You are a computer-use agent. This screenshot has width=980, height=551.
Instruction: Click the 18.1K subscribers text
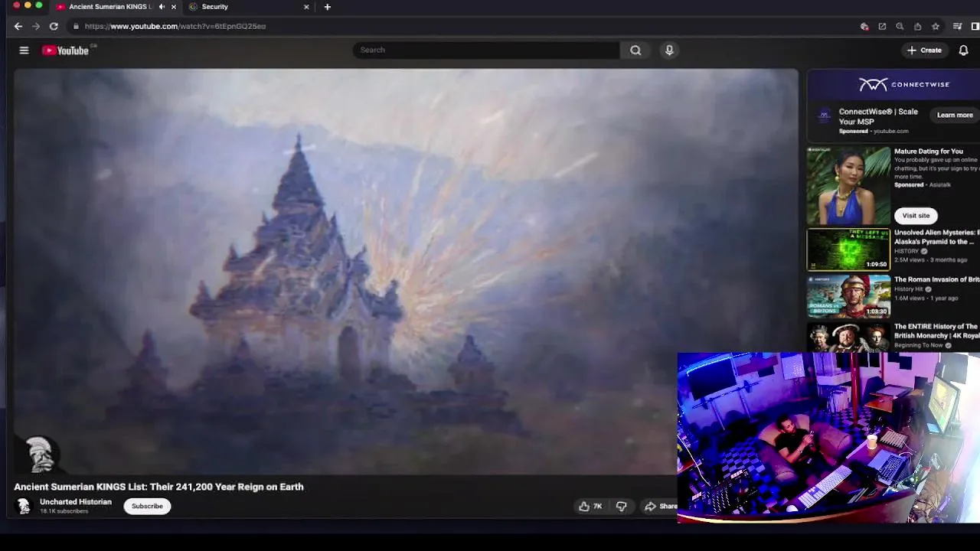click(64, 511)
